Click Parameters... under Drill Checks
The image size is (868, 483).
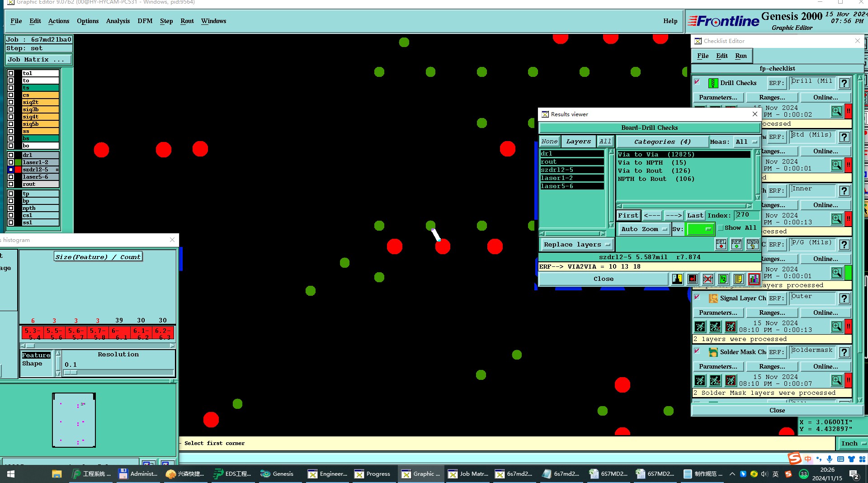pos(718,98)
